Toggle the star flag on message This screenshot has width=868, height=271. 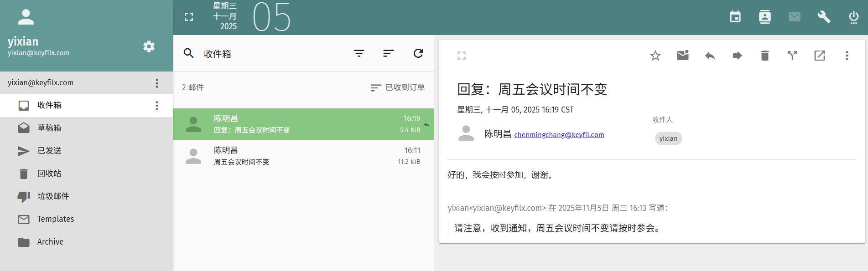point(655,56)
